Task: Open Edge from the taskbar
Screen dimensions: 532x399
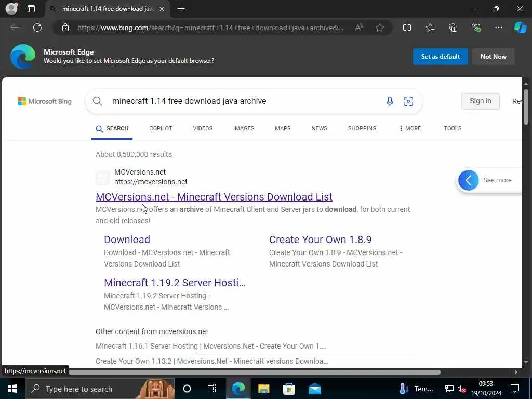Action: click(238, 389)
